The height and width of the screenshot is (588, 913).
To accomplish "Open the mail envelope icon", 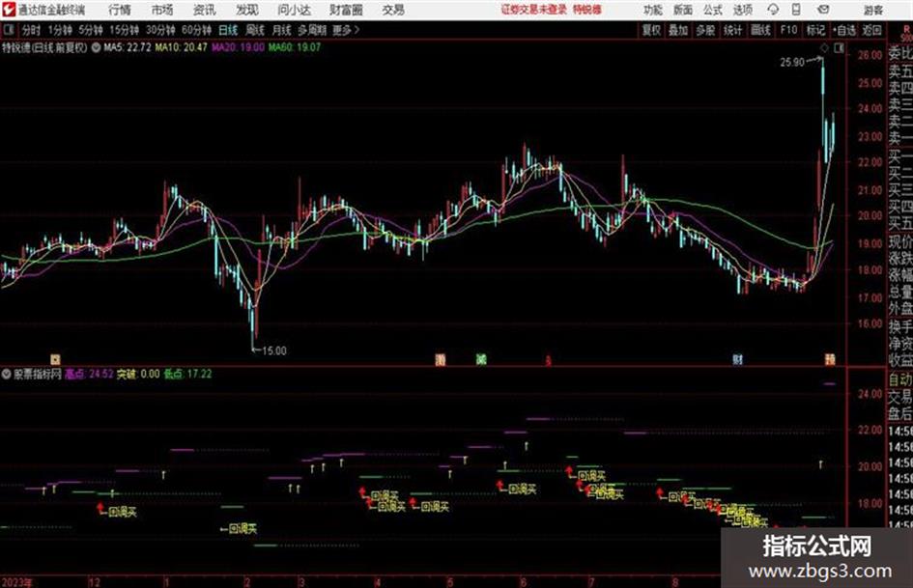I will (823, 10).
